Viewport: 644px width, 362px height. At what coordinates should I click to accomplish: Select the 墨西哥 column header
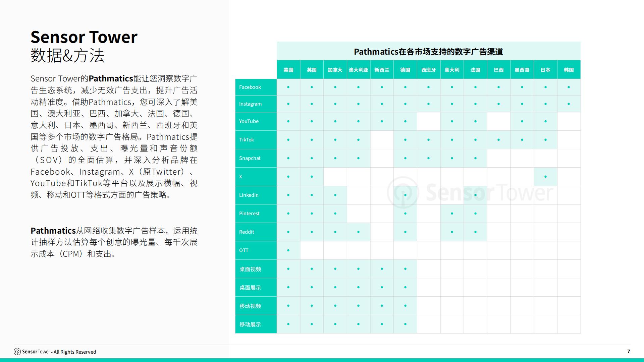coord(522,70)
